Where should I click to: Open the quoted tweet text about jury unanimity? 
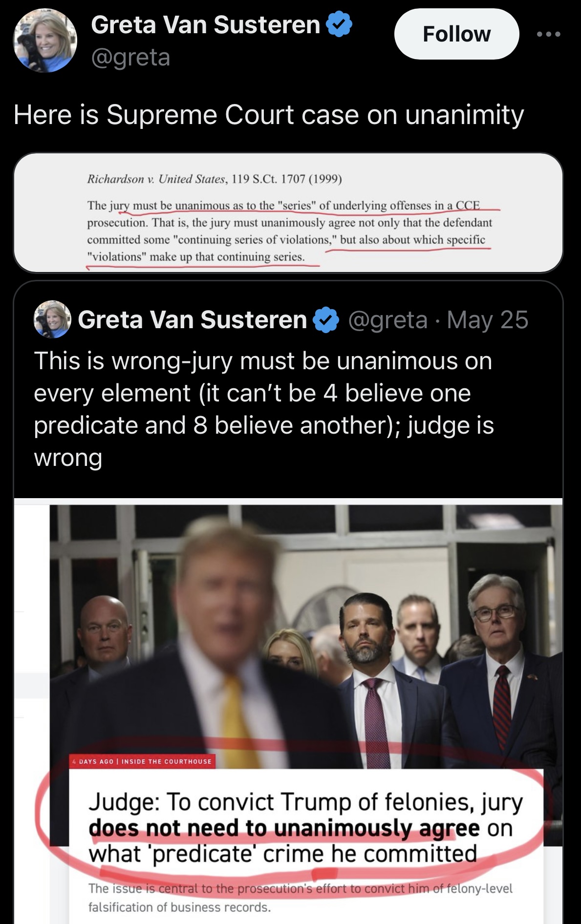click(x=264, y=409)
